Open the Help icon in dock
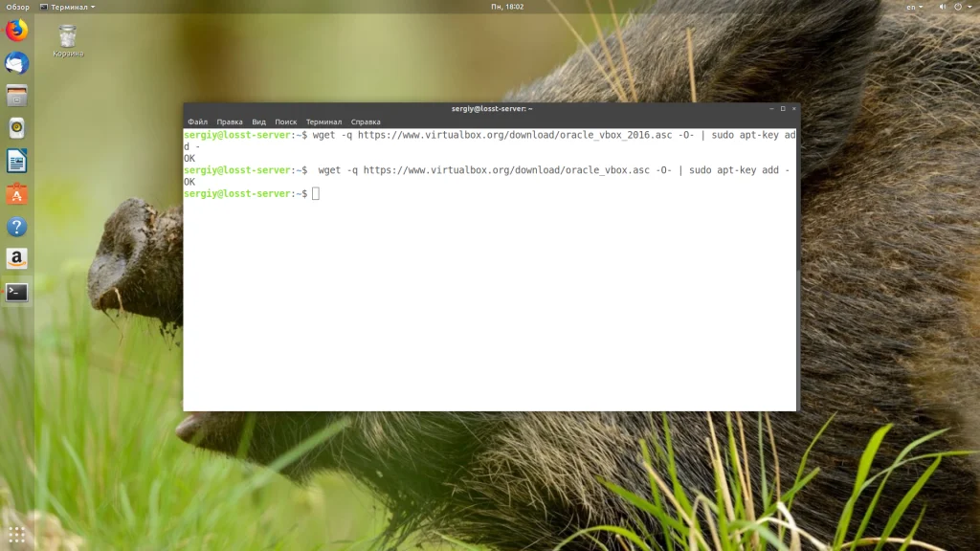The width and height of the screenshot is (980, 551). [x=17, y=227]
